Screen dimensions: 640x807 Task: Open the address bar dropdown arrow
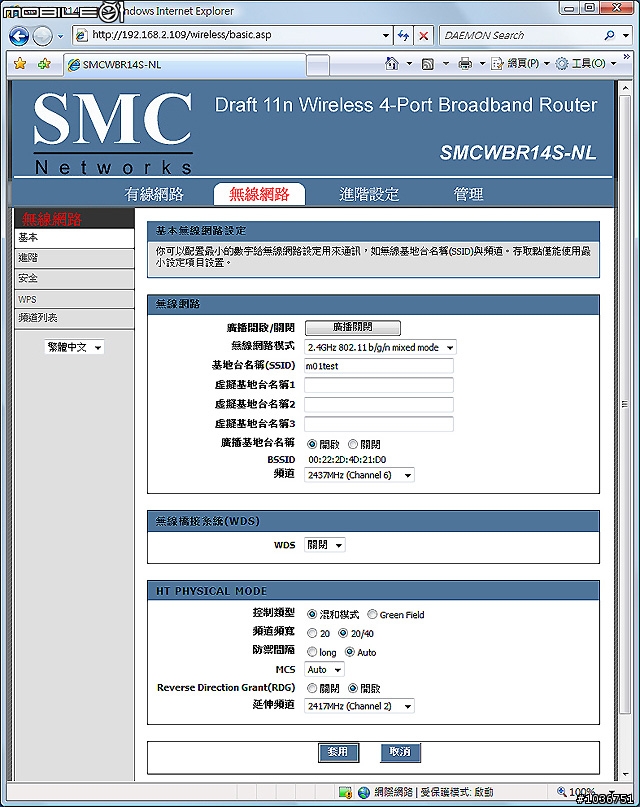(x=386, y=36)
